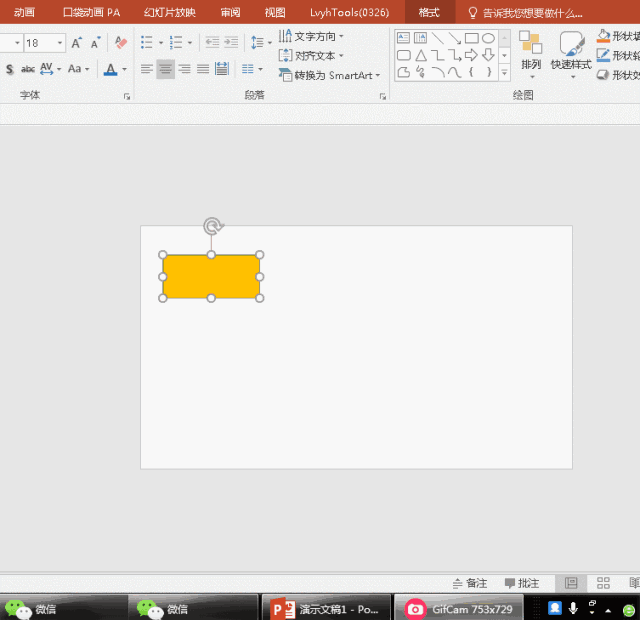
Task: Click the clear formatting eraser icon
Action: (x=121, y=43)
